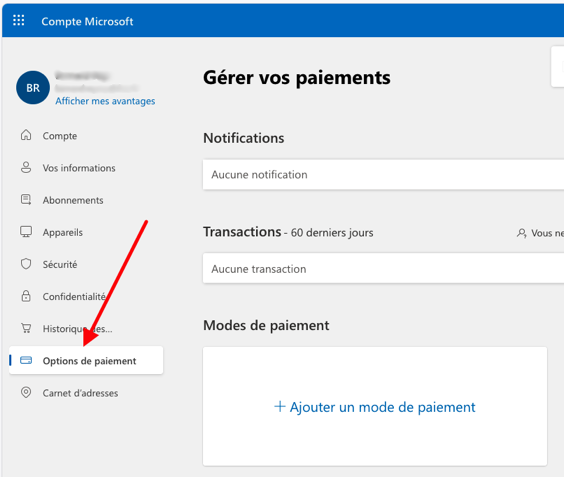The image size is (564, 477).
Task: Click the Vos informations person icon
Action: [26, 167]
